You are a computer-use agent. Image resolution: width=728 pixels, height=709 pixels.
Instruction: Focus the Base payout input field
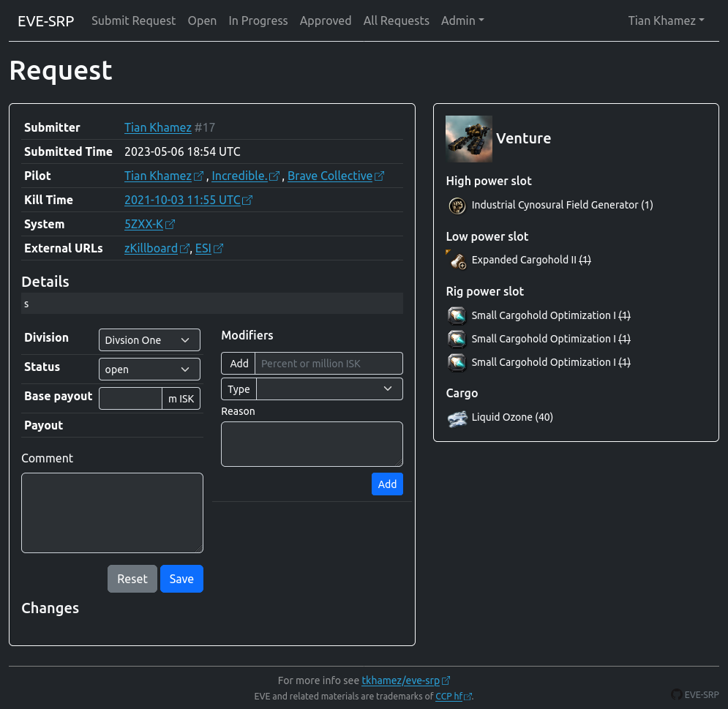(x=130, y=399)
